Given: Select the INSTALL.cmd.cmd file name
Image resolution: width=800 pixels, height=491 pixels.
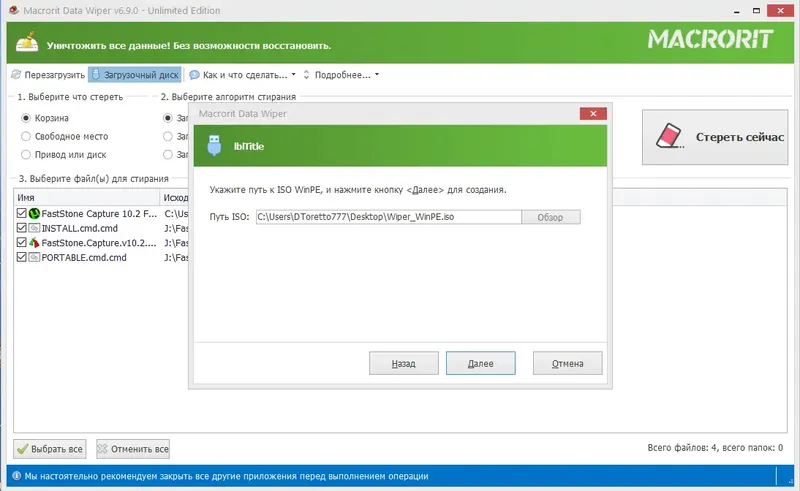Looking at the screenshot, I should (80, 228).
